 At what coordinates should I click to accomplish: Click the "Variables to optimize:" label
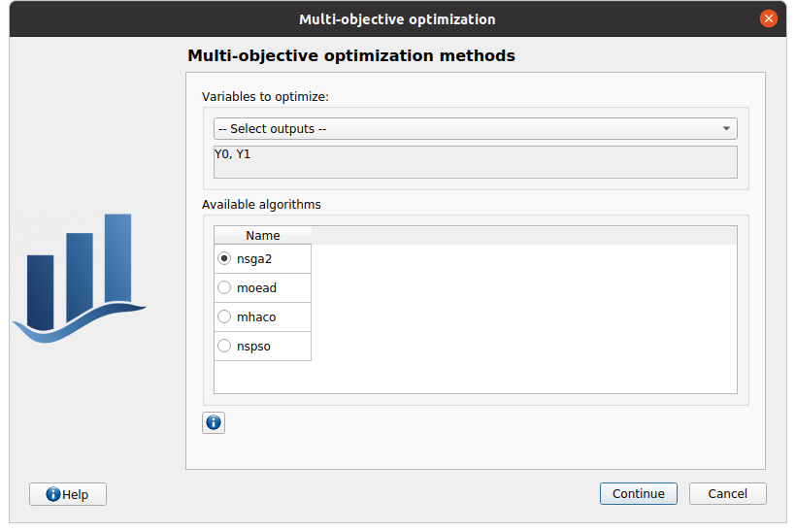coord(265,97)
